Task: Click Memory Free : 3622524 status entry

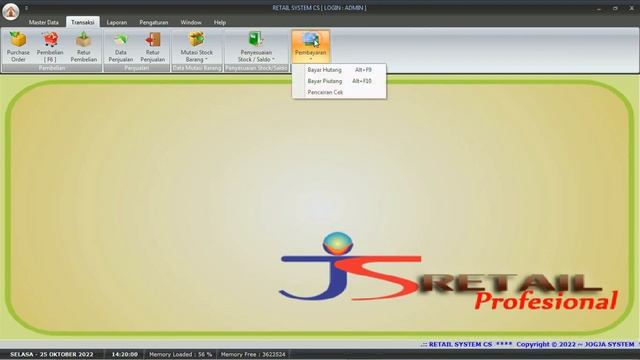Action: [253, 354]
